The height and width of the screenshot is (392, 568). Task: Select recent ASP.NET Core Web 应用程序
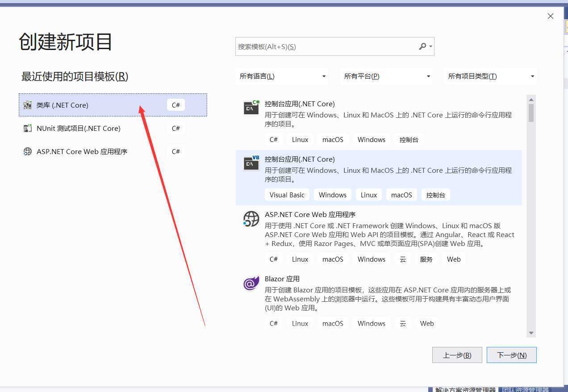pyautogui.click(x=113, y=151)
